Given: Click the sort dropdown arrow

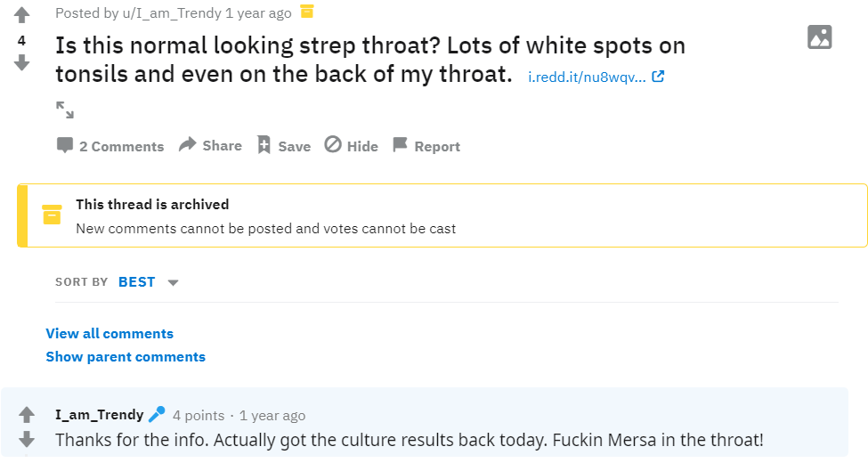Looking at the screenshot, I should coord(173,283).
